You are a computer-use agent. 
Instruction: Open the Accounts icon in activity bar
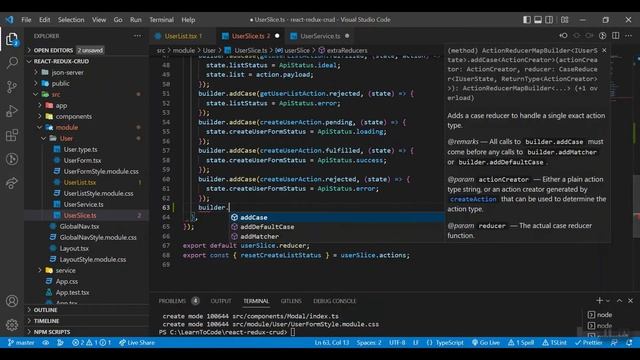12,301
